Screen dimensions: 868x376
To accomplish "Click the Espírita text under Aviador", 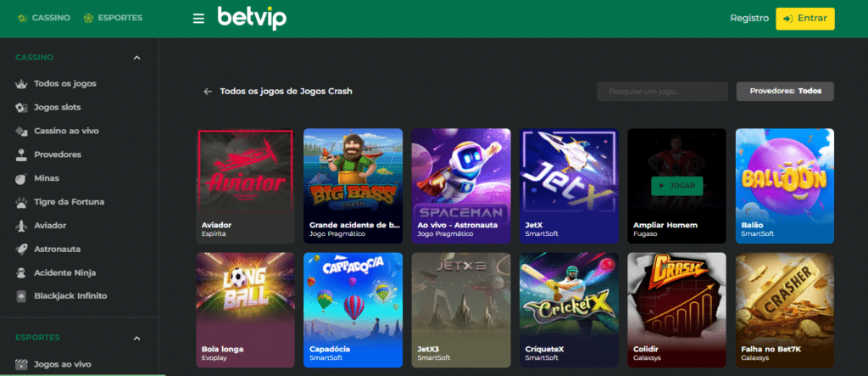I will [214, 234].
